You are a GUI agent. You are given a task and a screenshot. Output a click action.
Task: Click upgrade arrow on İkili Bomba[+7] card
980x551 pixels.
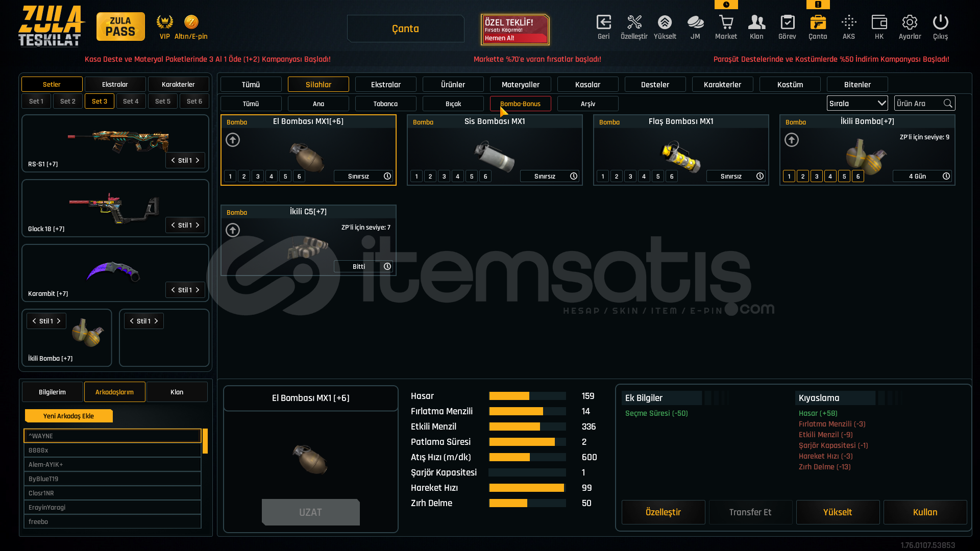(792, 140)
